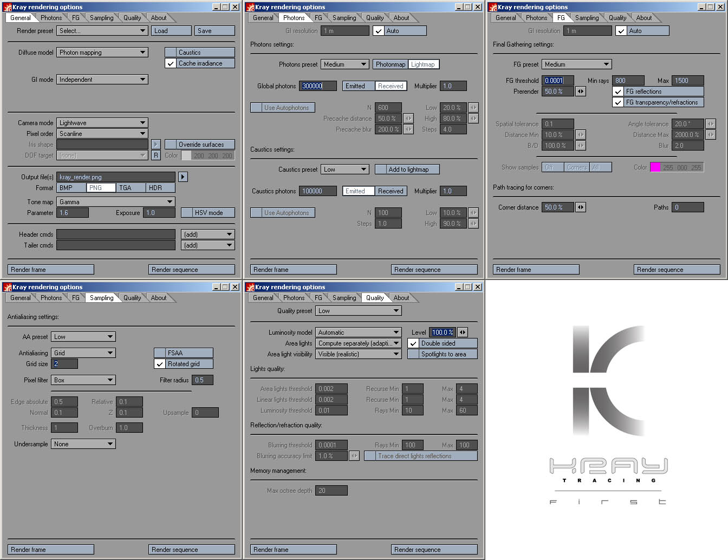Click Render frame in the Antialiasing settings window
The image size is (728, 560).
51,549
